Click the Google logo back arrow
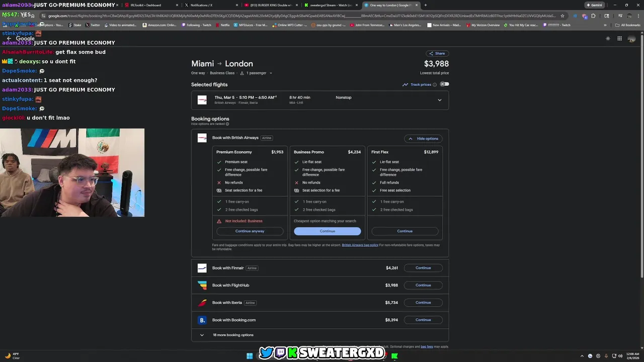The height and width of the screenshot is (362, 644). coord(9,38)
